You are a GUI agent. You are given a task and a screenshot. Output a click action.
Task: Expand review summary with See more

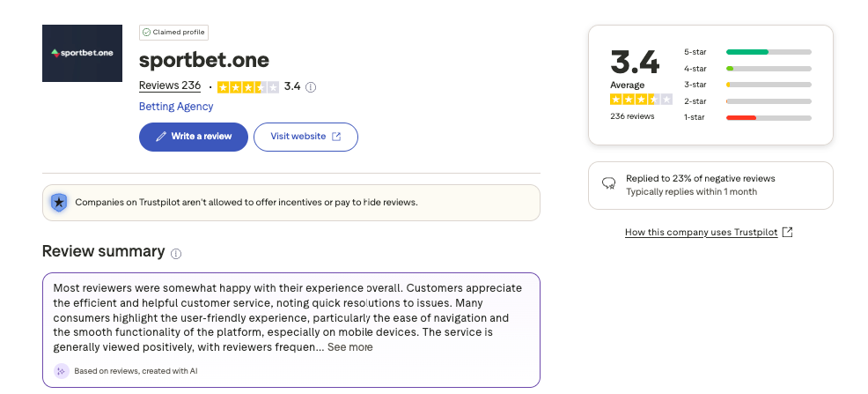point(349,347)
